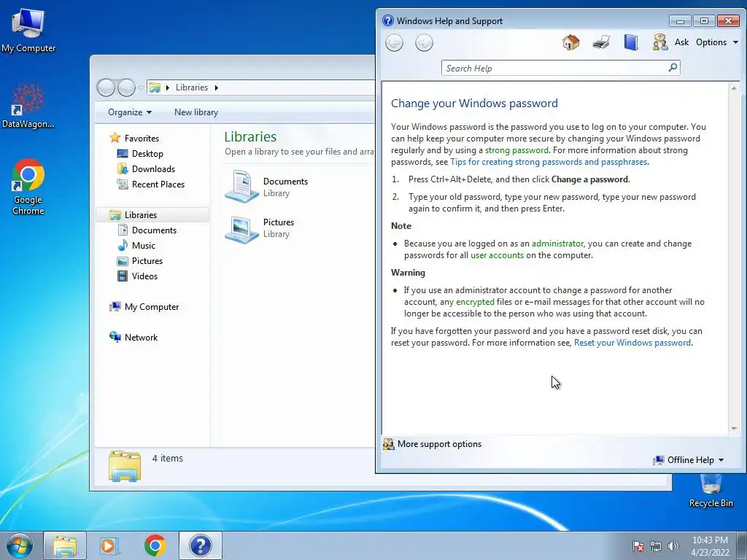Select Music library in navigation pane
747x560 pixels.
144,245
